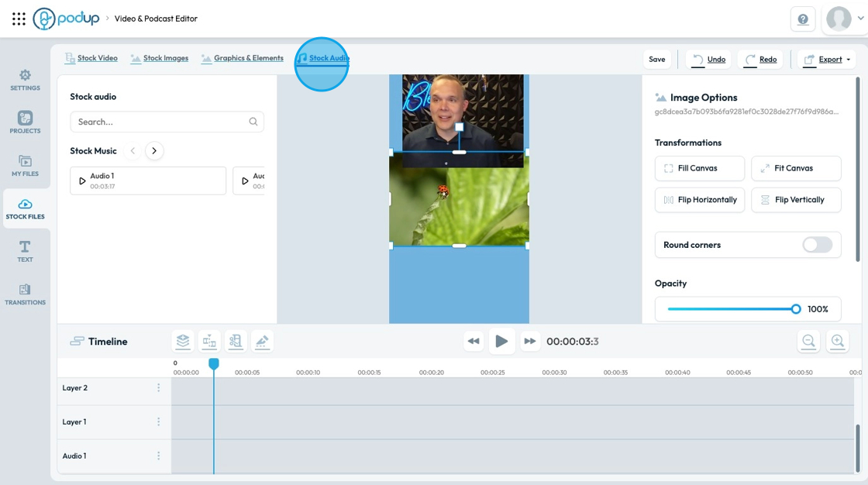
Task: Open My Files in the sidebar
Action: pos(25,166)
